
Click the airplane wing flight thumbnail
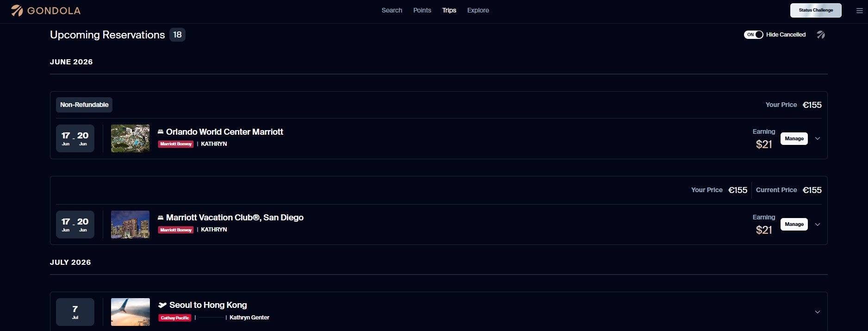(x=130, y=312)
